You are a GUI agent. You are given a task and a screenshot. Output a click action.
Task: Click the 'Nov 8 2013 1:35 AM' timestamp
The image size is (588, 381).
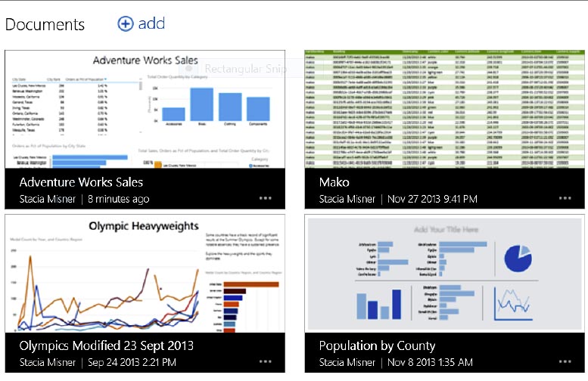coord(431,363)
